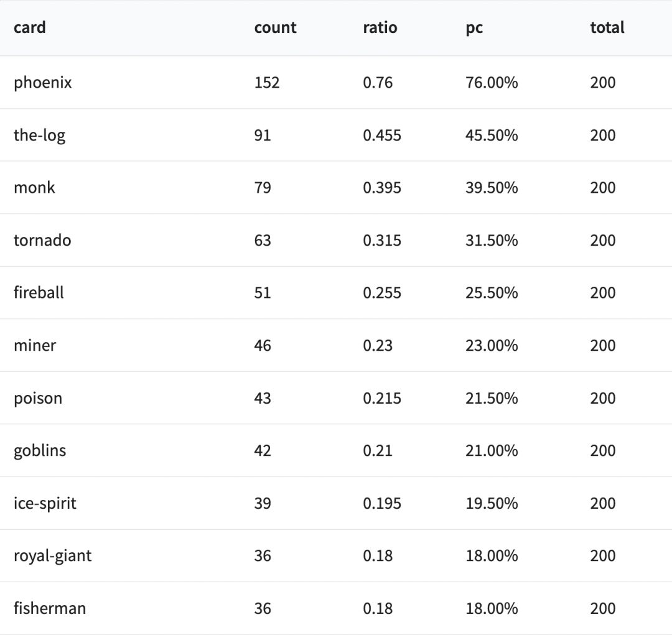The width and height of the screenshot is (672, 635).
Task: Click the 39.50% percentage cell
Action: 492,188
